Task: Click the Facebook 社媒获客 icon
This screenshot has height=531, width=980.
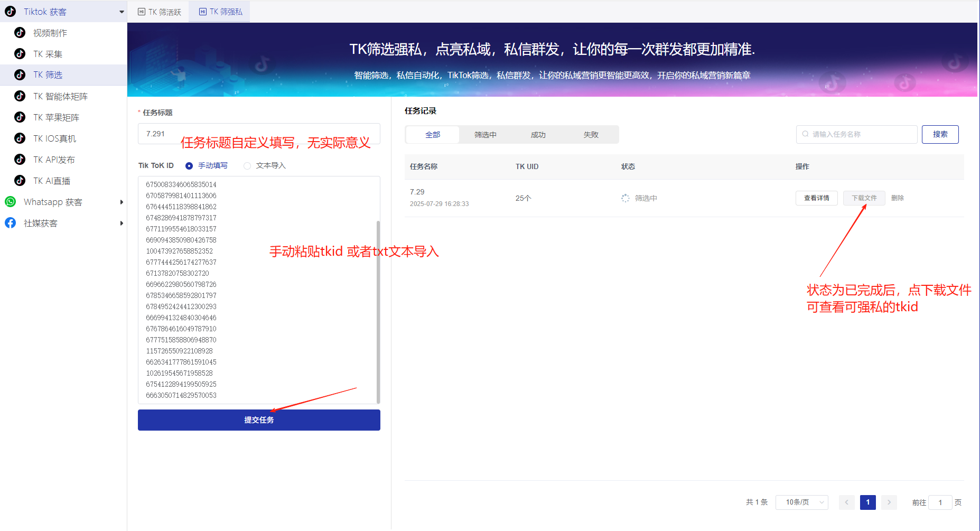Action: click(x=10, y=222)
